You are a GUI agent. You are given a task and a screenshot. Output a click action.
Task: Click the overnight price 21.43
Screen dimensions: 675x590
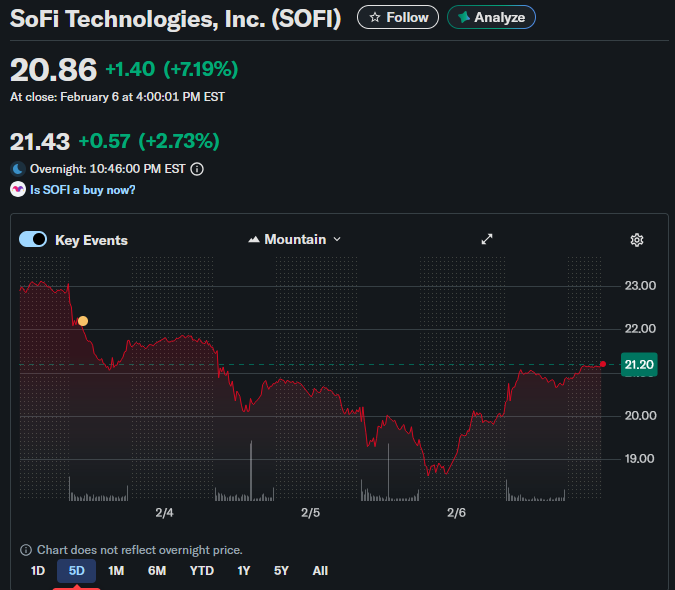pyautogui.click(x=40, y=142)
